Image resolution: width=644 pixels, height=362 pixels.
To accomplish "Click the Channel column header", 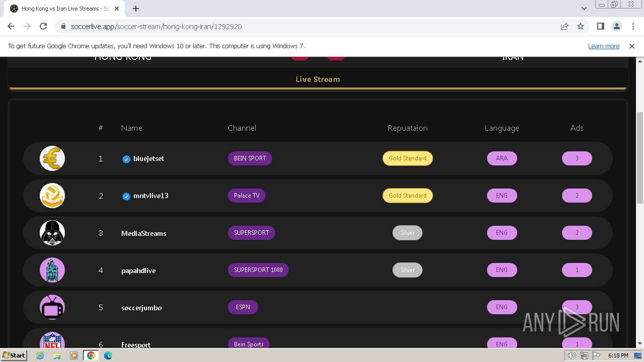I will point(242,128).
